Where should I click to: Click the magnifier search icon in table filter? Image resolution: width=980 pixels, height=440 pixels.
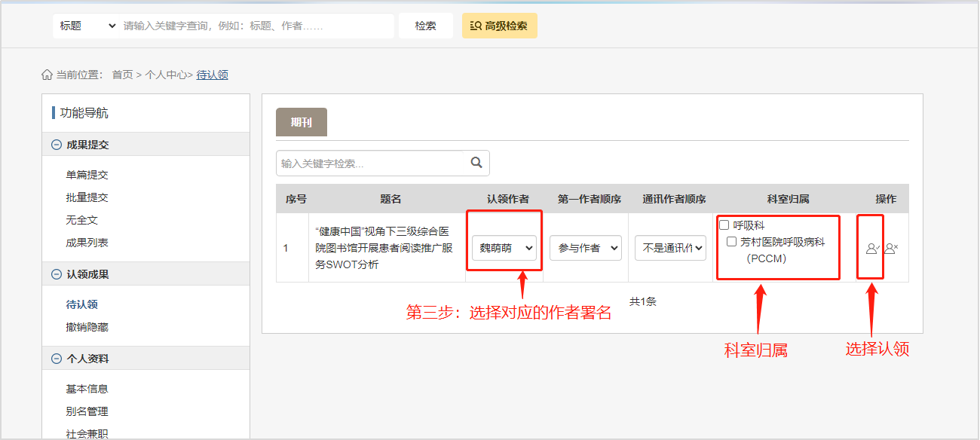476,163
